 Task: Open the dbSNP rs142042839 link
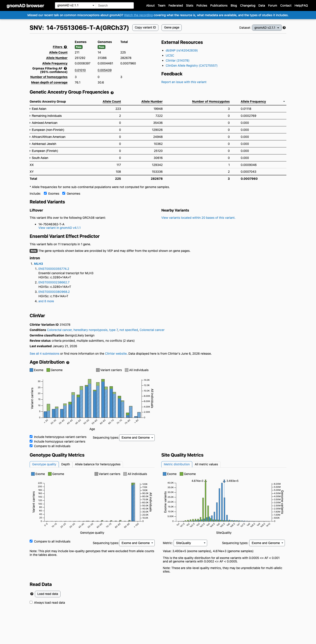coord(182,50)
